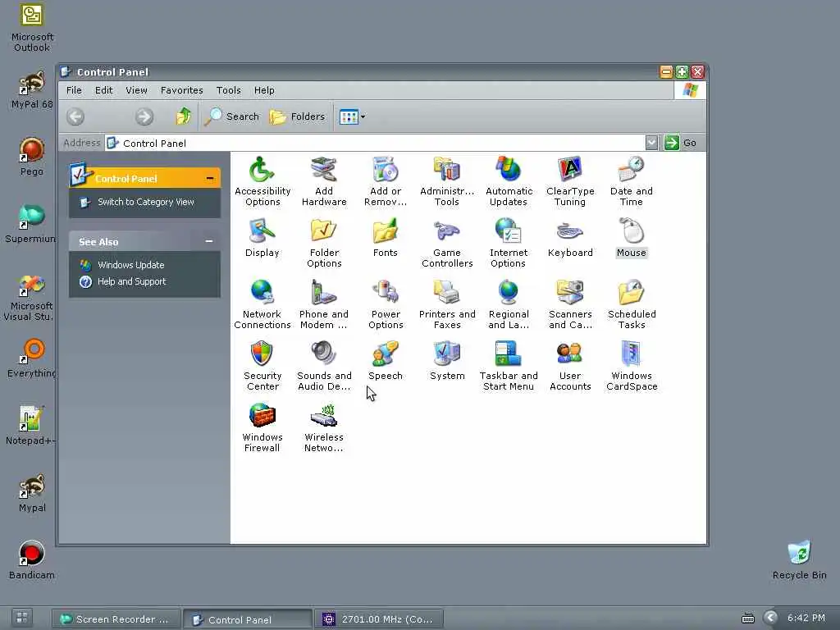Open Printers and Faxes icon
Screen dimensions: 840x630
click(x=447, y=304)
